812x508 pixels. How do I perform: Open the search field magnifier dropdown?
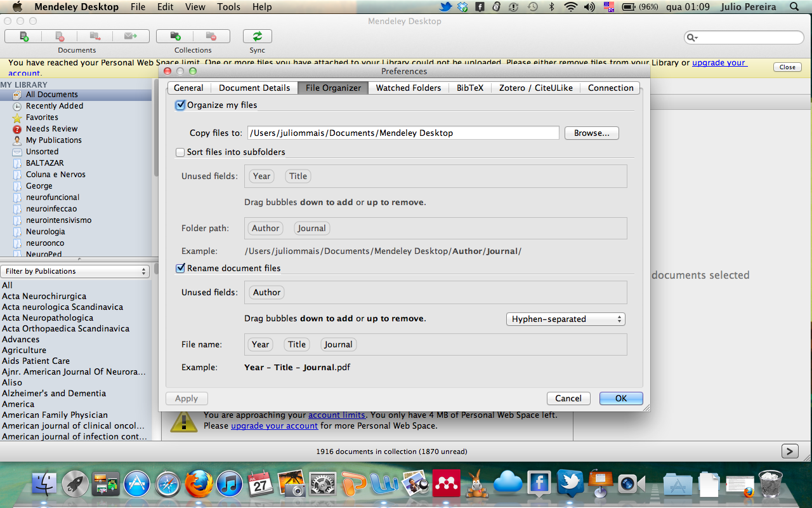pos(693,38)
